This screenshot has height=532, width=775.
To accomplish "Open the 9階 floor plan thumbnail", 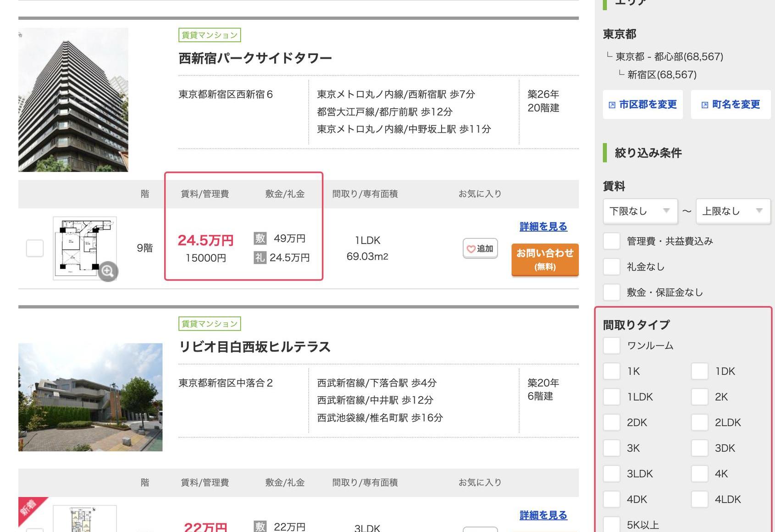I will pos(85,248).
